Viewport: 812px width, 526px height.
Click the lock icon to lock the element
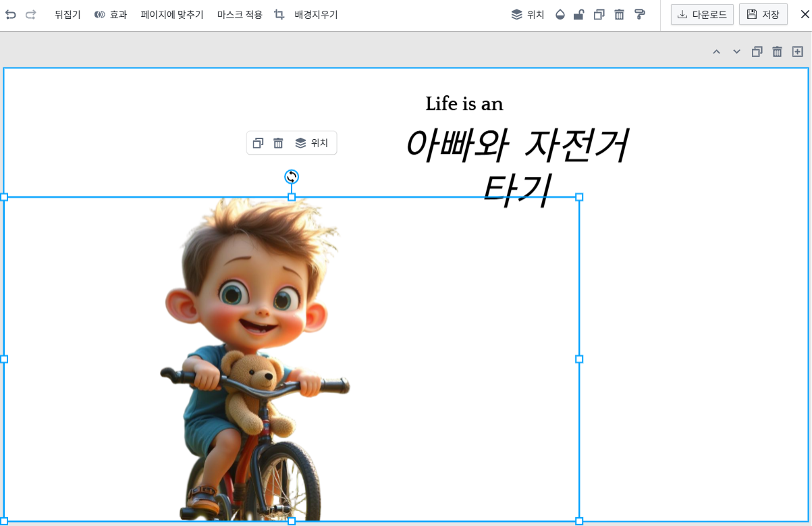coord(578,14)
